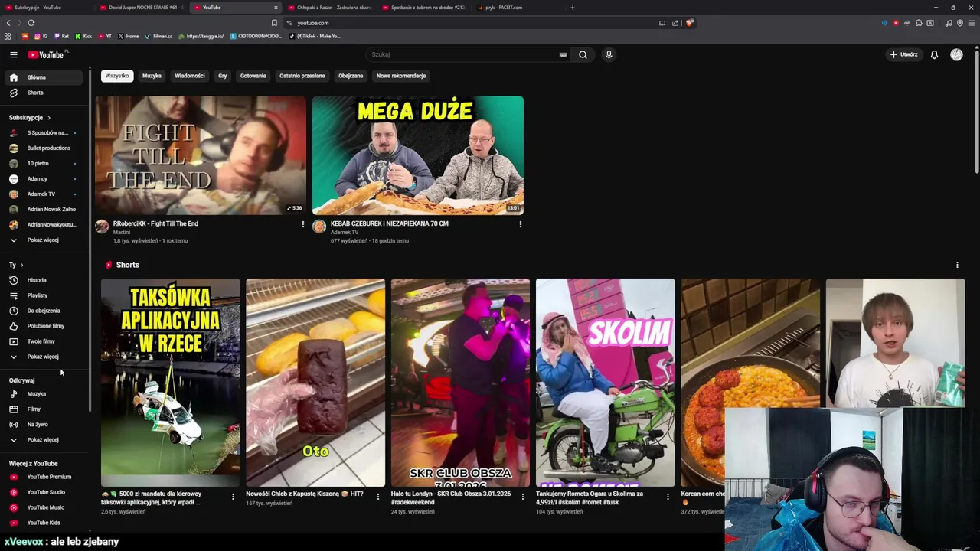Open Shorts shelf three-dot menu
Image resolution: width=980 pixels, height=551 pixels.
[957, 265]
